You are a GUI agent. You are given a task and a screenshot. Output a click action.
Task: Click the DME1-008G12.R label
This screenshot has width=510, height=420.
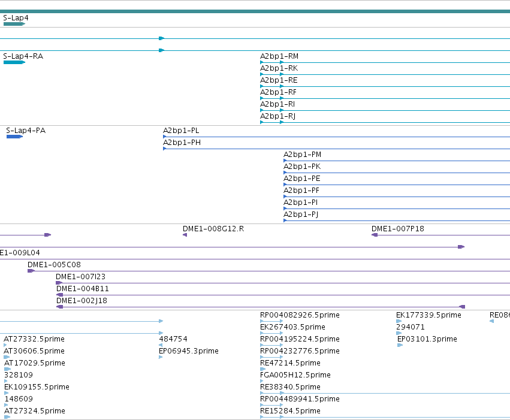click(x=213, y=229)
